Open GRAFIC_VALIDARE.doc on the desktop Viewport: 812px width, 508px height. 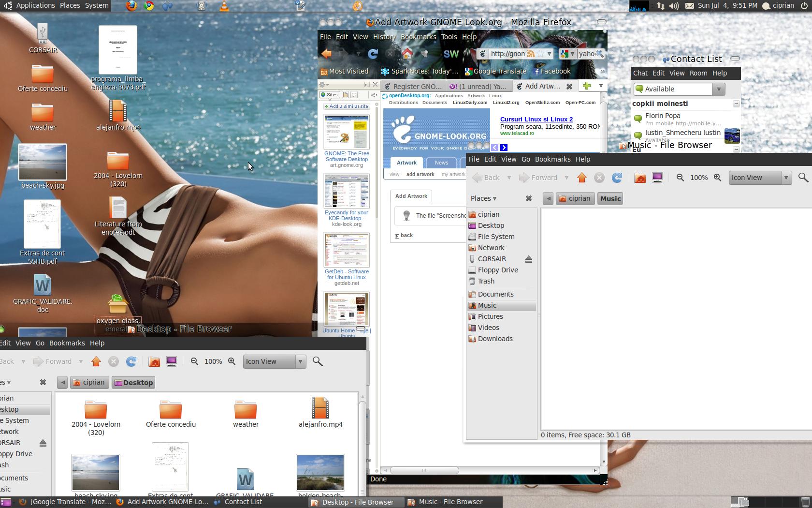(x=43, y=294)
